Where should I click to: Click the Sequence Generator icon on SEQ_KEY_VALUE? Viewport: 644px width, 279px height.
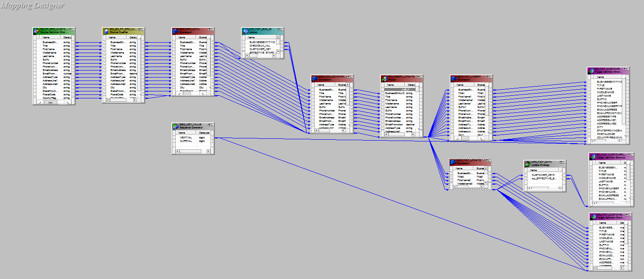point(176,126)
